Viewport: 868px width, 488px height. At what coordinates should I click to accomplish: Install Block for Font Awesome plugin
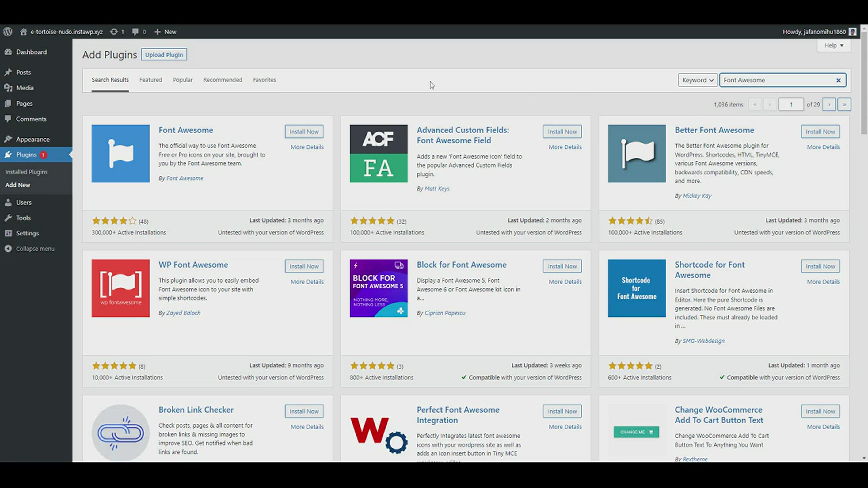562,266
